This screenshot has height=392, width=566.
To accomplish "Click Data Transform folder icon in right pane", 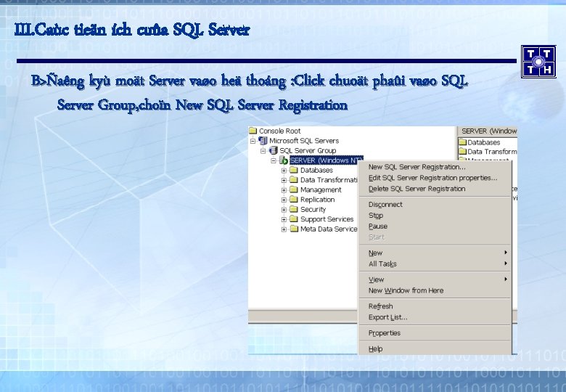I will point(463,151).
